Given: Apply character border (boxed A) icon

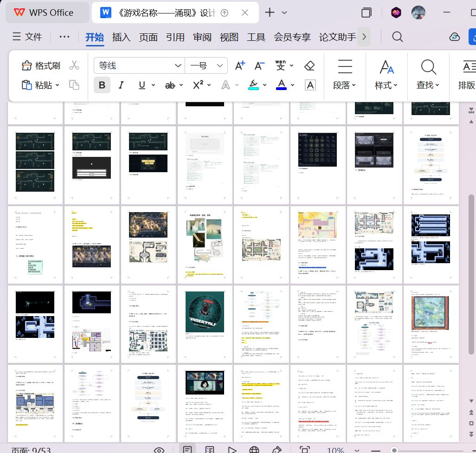Looking at the screenshot, I should tap(310, 85).
